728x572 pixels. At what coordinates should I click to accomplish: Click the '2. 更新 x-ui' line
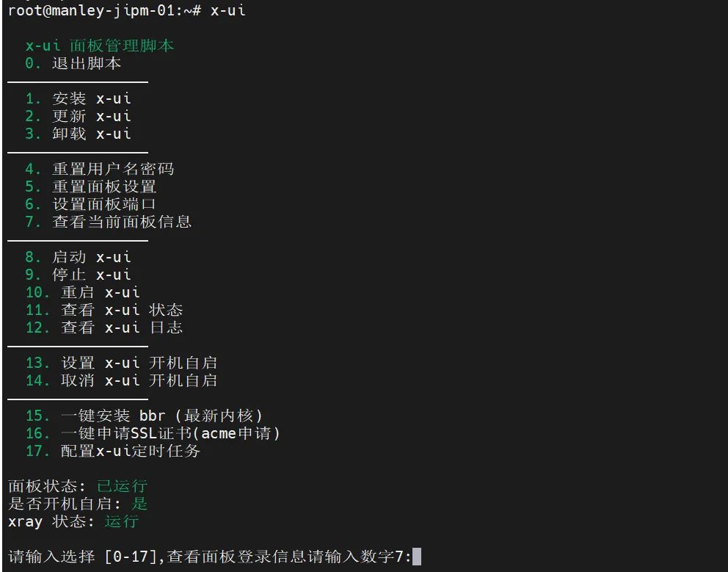click(78, 116)
